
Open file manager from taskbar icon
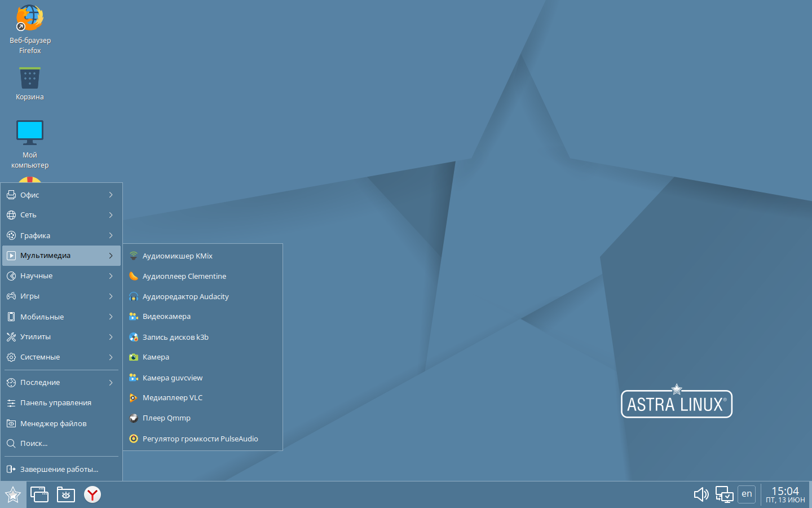tap(66, 495)
